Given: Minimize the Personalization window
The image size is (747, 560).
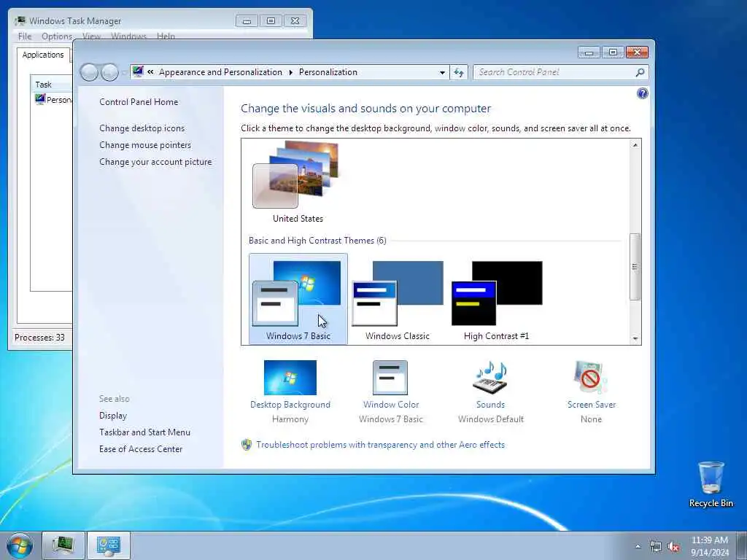Looking at the screenshot, I should point(589,52).
